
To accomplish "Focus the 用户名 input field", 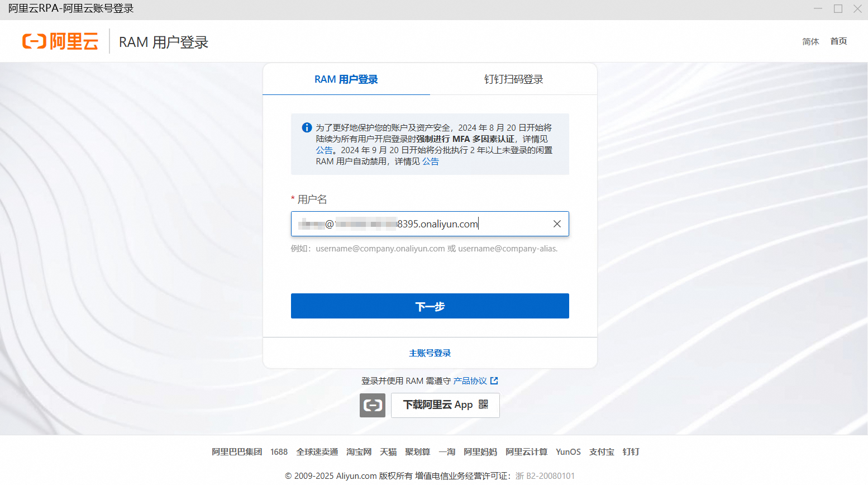I will pyautogui.click(x=430, y=224).
